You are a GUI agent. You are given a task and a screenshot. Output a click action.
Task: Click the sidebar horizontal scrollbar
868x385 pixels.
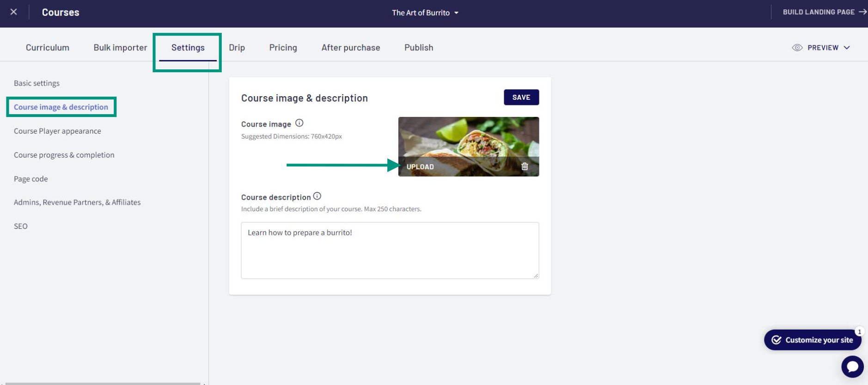pos(102,384)
